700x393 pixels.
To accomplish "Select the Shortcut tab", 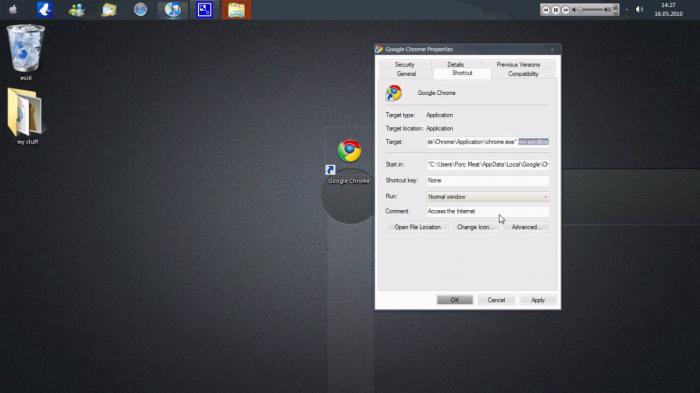I will [x=462, y=73].
